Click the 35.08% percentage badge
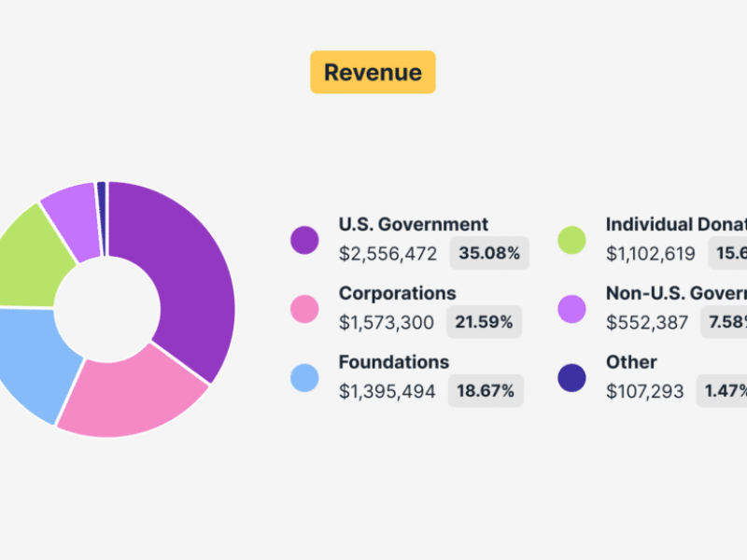Screen dimensions: 747x560 489,253
